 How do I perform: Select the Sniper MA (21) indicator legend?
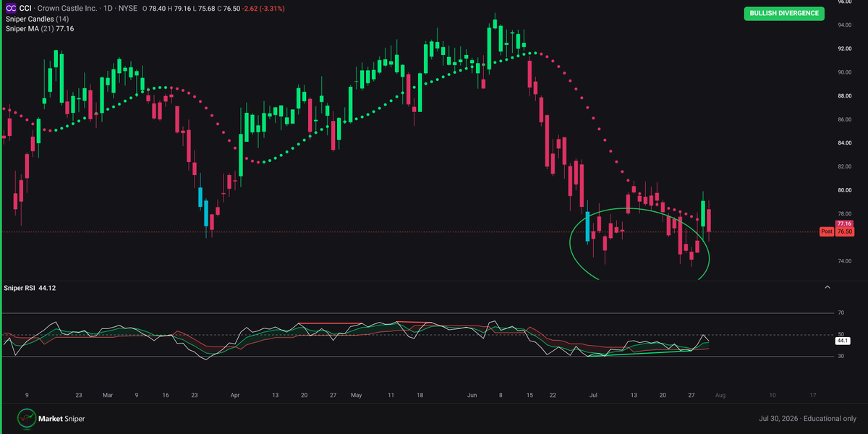tap(40, 28)
